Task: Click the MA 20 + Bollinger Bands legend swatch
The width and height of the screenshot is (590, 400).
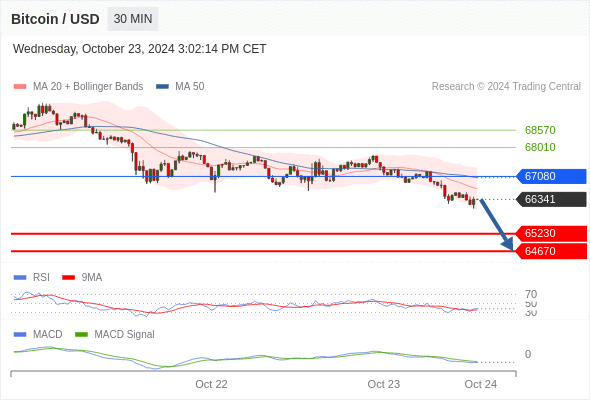Action: click(x=20, y=87)
